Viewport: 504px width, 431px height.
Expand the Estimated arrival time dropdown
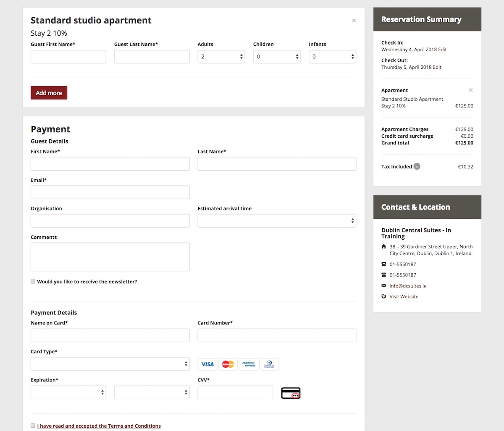pos(277,221)
